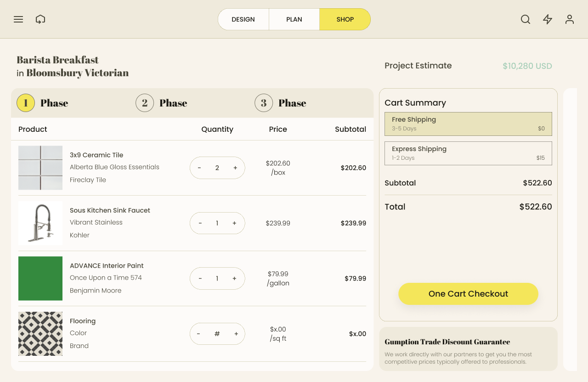This screenshot has width=588, height=382.
Task: Switch to the Design tab
Action: 243,19
